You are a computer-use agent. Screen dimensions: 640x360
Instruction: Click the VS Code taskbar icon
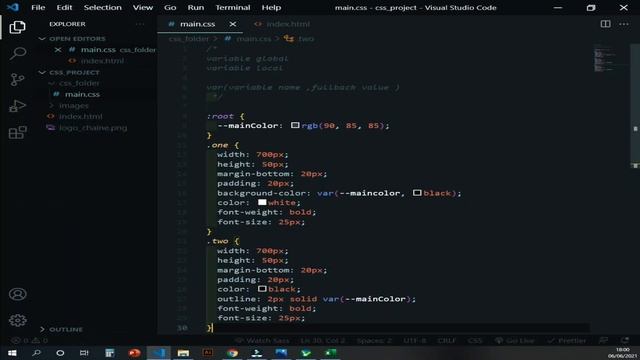pyautogui.click(x=159, y=353)
